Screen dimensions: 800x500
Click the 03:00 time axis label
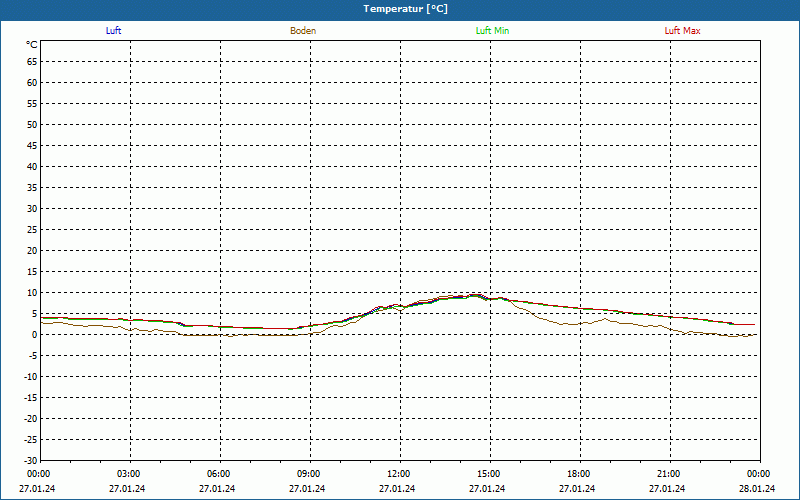point(129,474)
